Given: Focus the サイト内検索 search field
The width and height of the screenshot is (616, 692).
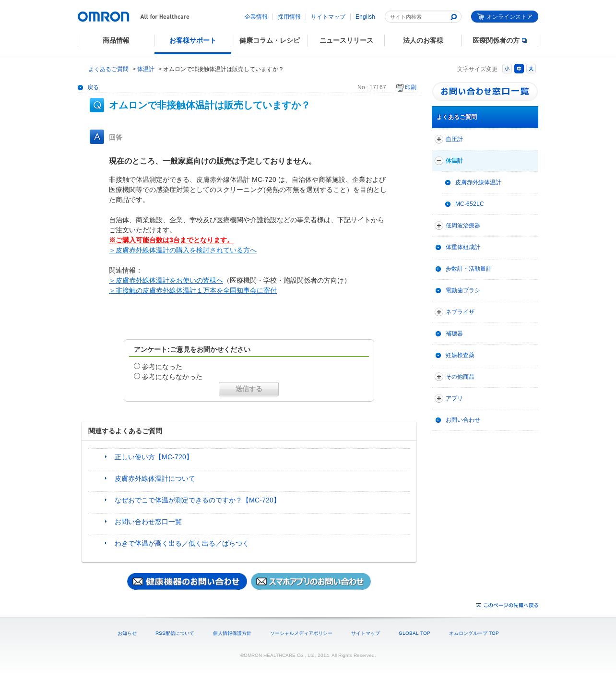Looking at the screenshot, I should [x=418, y=17].
